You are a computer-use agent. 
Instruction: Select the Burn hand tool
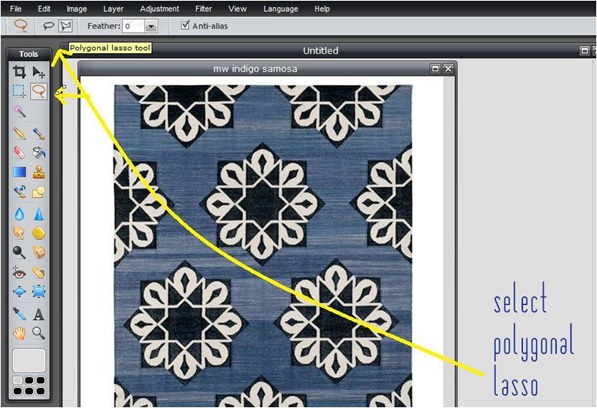pyautogui.click(x=38, y=252)
